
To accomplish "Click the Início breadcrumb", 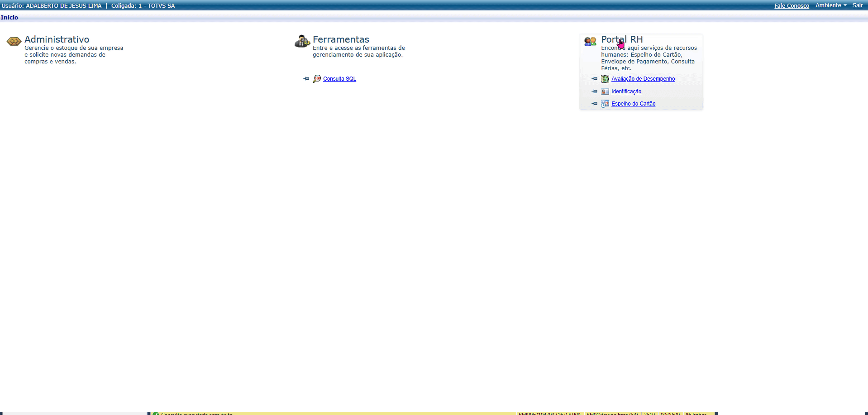I will (x=10, y=17).
